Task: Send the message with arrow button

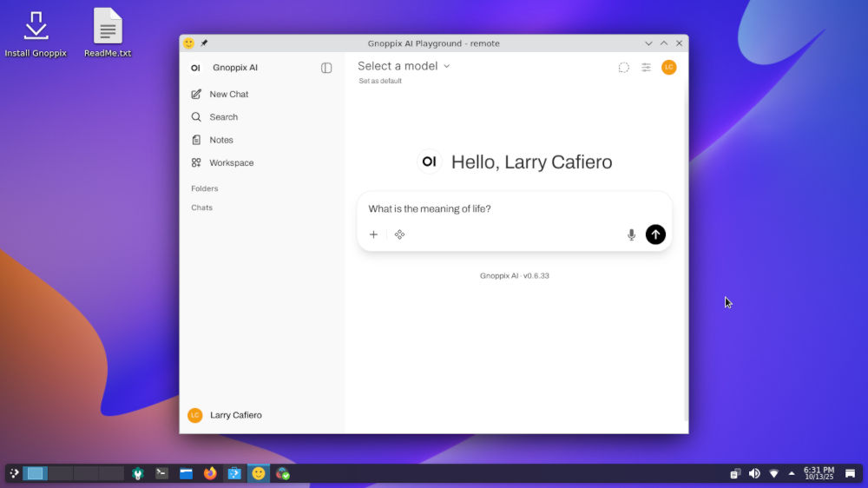Action: 655,234
